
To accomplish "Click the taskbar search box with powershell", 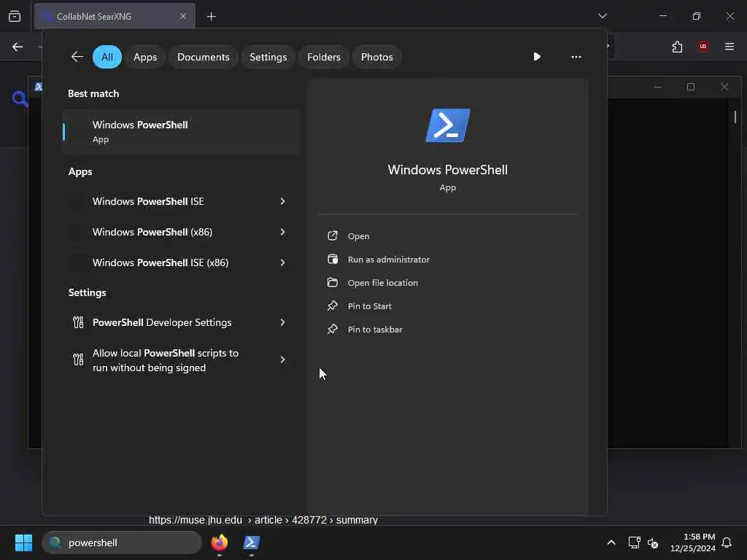I will 122,542.
